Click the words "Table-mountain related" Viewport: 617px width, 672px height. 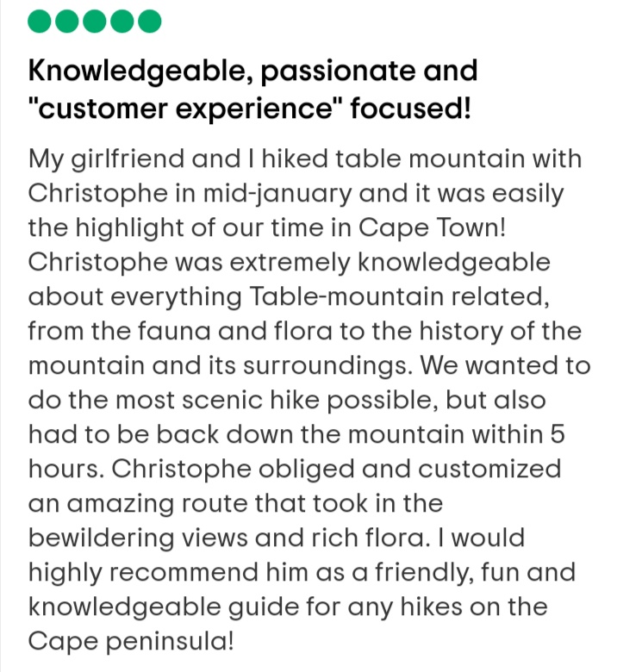tap(397, 296)
